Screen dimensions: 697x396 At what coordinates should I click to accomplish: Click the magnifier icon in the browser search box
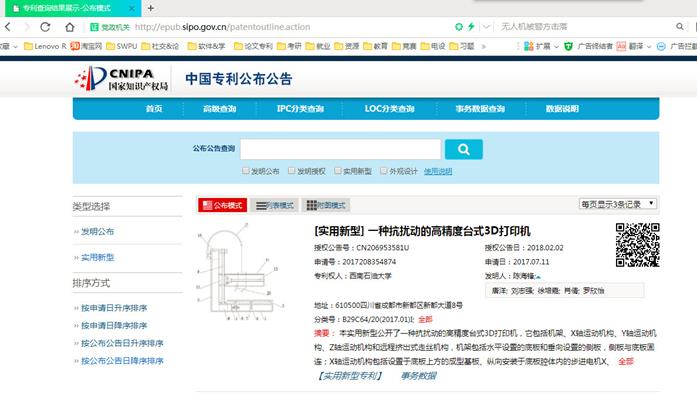680,27
